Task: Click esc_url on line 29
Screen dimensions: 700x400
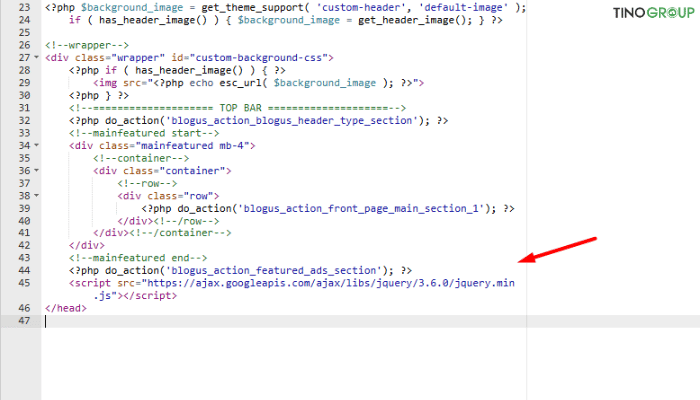Action: pyautogui.click(x=240, y=83)
